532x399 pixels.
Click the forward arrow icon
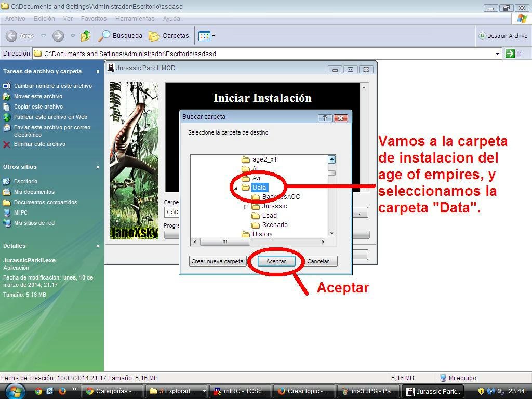[58, 36]
